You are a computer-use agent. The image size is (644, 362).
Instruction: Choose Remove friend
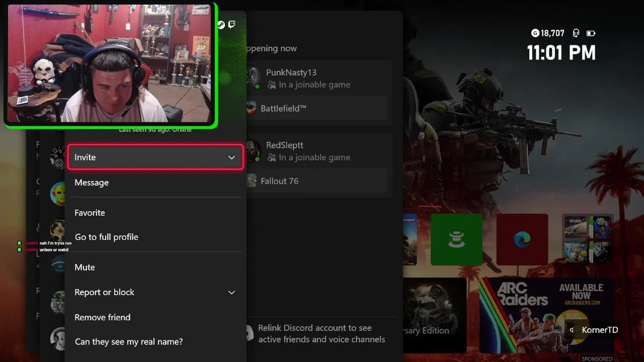(155, 317)
